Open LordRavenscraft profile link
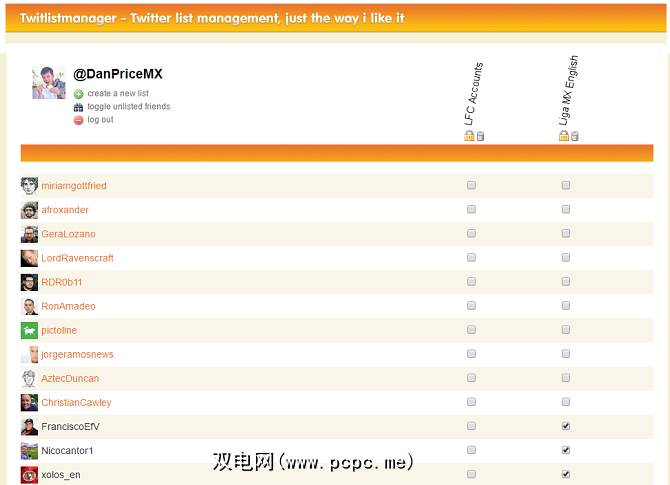Viewport: 670px width, 485px height. [x=77, y=258]
